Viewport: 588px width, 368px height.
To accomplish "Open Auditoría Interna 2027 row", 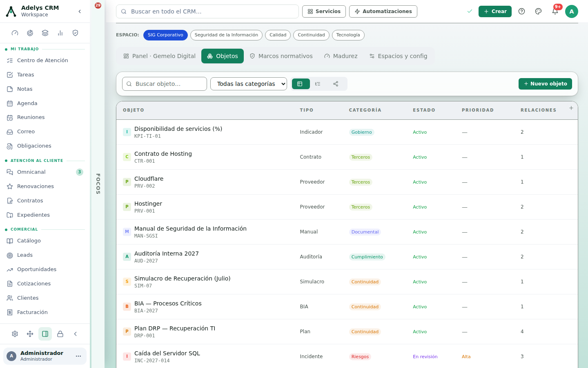I will click(347, 257).
